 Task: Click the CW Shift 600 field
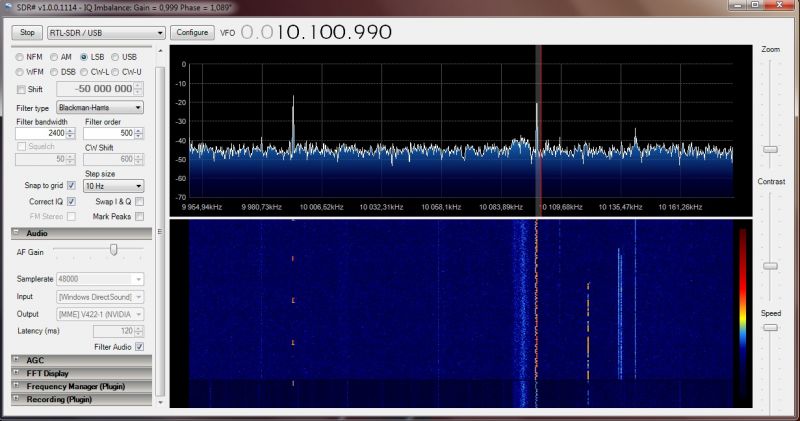pyautogui.click(x=109, y=159)
